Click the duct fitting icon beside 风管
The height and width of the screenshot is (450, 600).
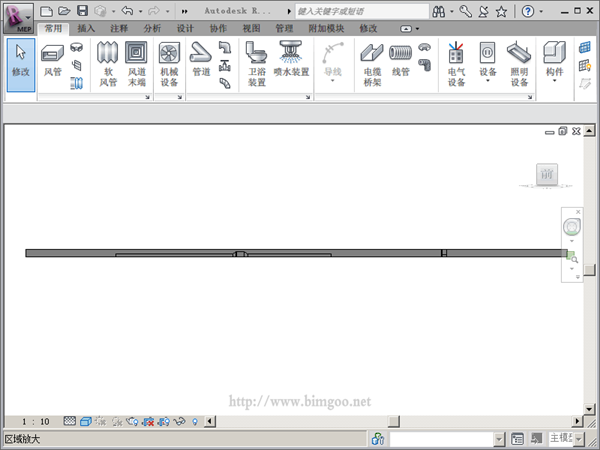[x=77, y=47]
